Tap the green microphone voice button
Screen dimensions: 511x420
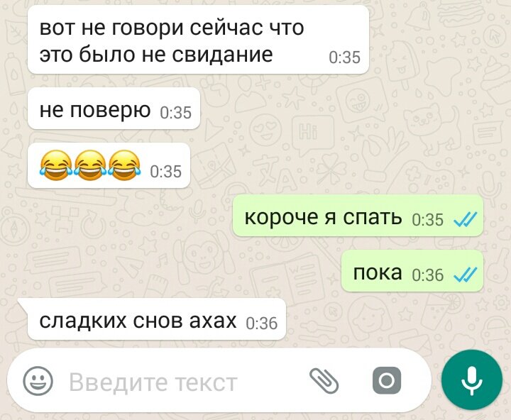point(471,380)
